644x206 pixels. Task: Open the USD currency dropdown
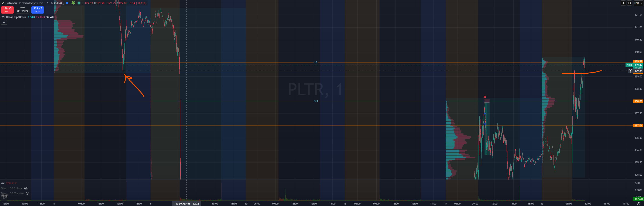pos(638,3)
